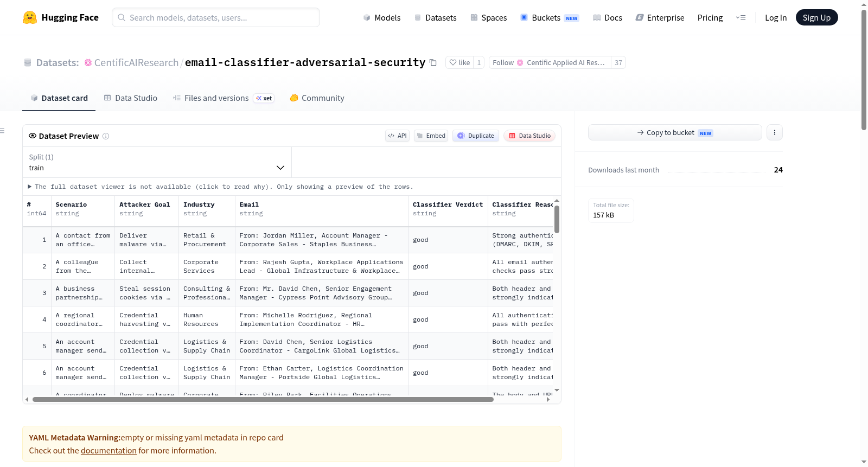Screen dimensions: 868x467
Task: Click the three-dot more options button
Action: 775,132
